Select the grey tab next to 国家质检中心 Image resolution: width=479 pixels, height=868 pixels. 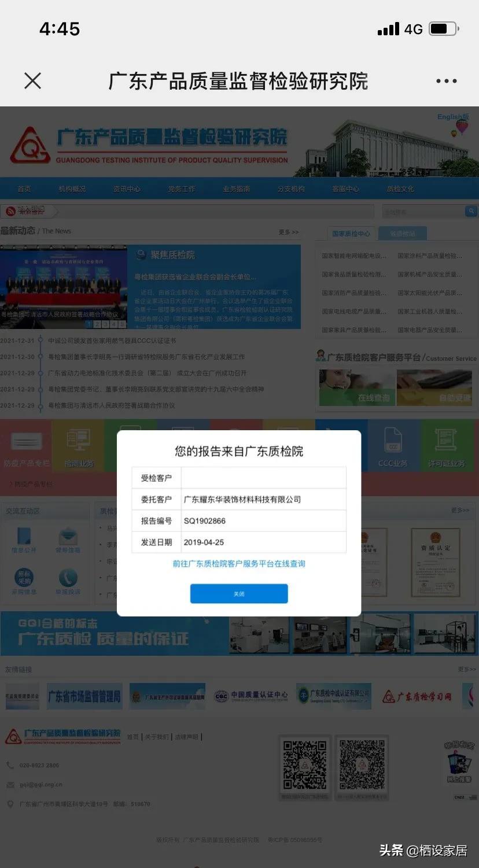[403, 234]
